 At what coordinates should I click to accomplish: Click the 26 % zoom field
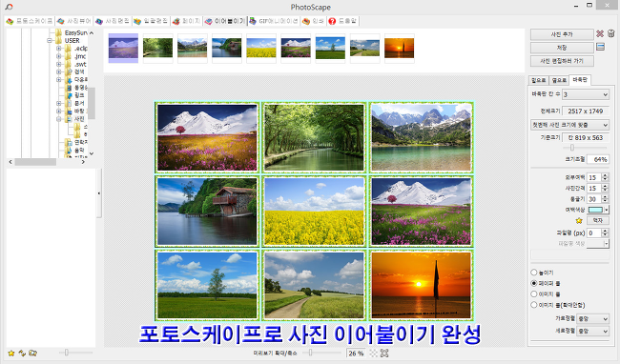tap(356, 354)
